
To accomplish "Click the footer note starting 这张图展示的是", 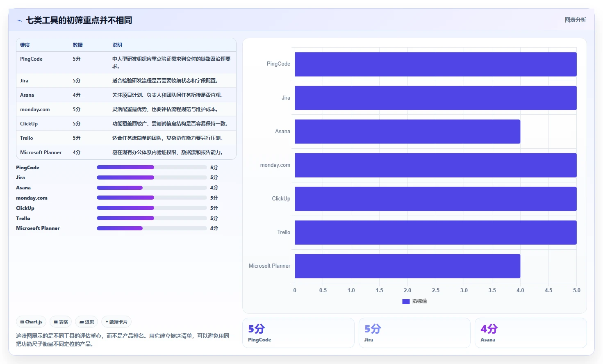I will [x=125, y=340].
